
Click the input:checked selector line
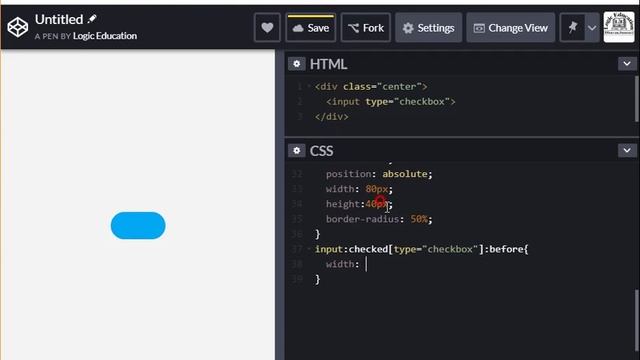pos(422,249)
